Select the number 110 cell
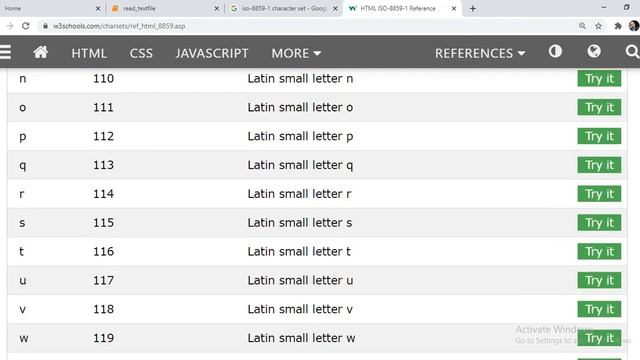Screen dimensions: 640x360 tap(103, 78)
